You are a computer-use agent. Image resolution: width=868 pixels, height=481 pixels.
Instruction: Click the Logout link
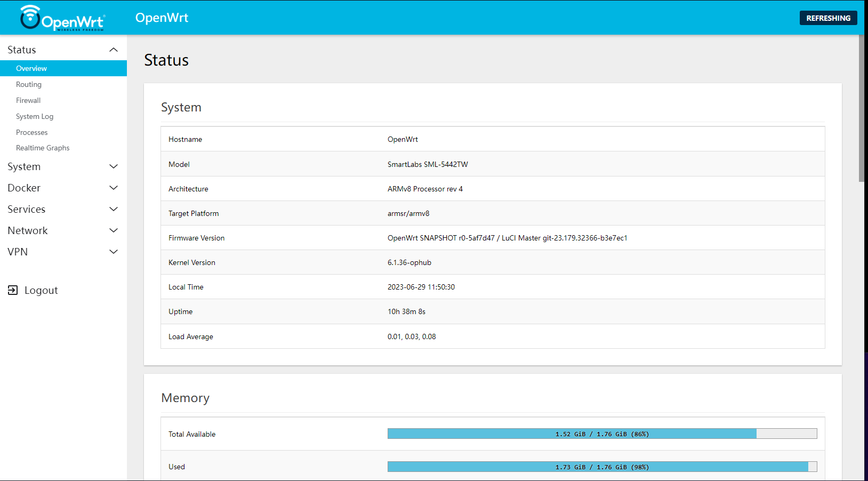tap(41, 290)
